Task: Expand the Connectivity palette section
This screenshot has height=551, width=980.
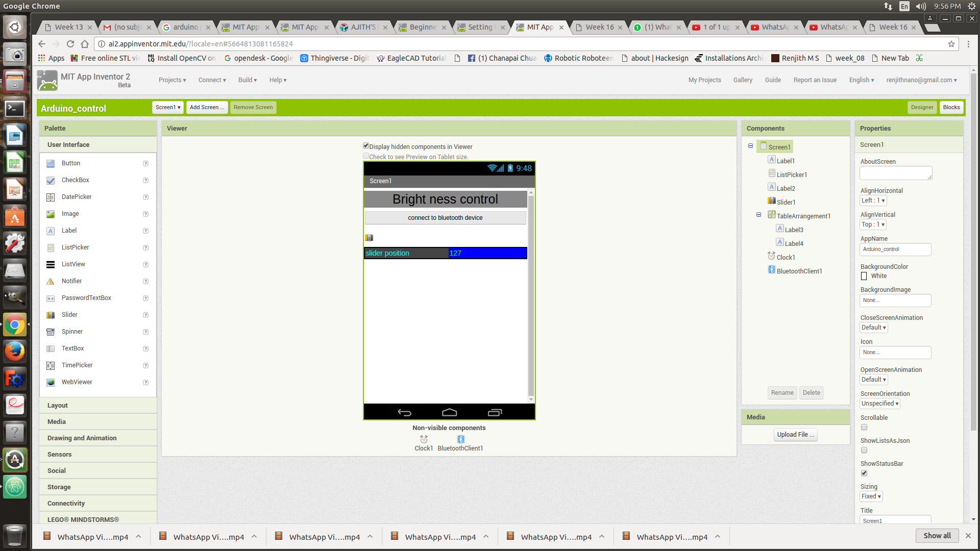Action: click(x=98, y=504)
